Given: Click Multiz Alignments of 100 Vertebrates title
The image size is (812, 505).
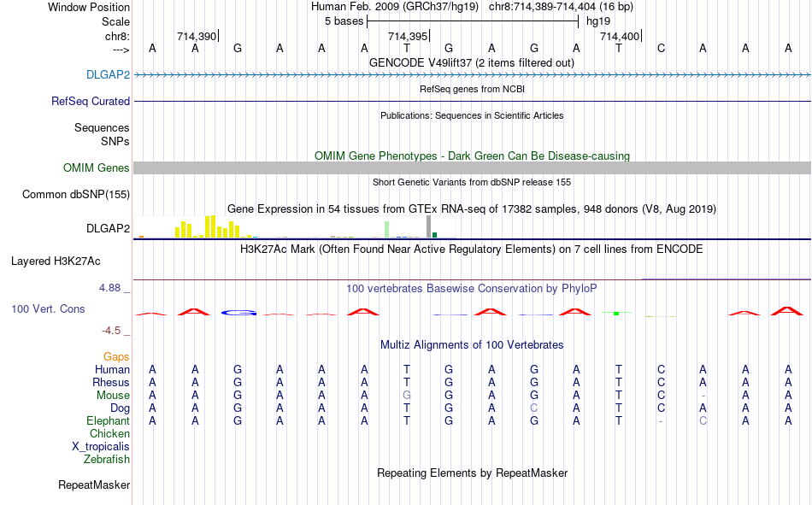Looking at the screenshot, I should (x=472, y=345).
